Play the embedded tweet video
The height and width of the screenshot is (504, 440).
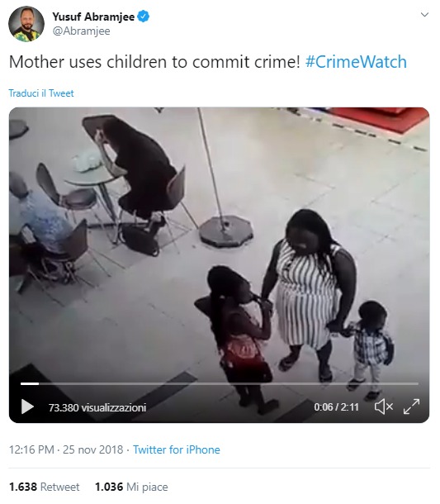click(27, 407)
